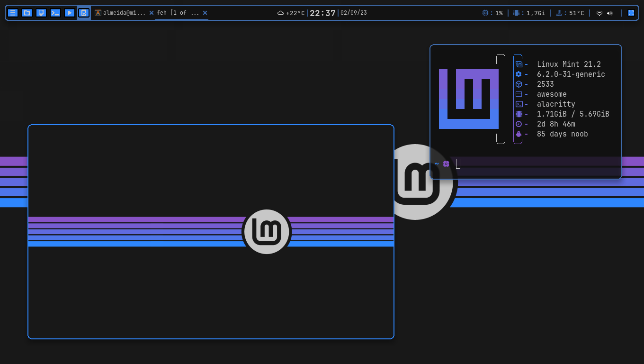Select the active gaming console tag

coord(84,13)
